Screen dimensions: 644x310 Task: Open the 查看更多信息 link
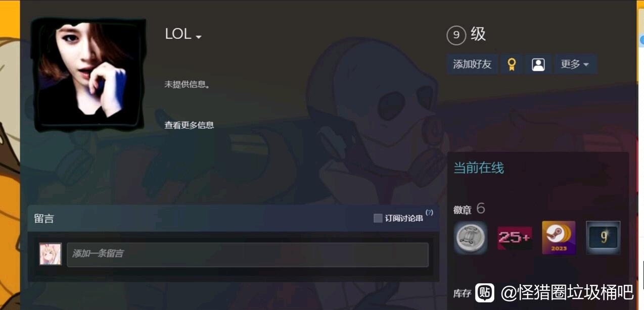[189, 125]
